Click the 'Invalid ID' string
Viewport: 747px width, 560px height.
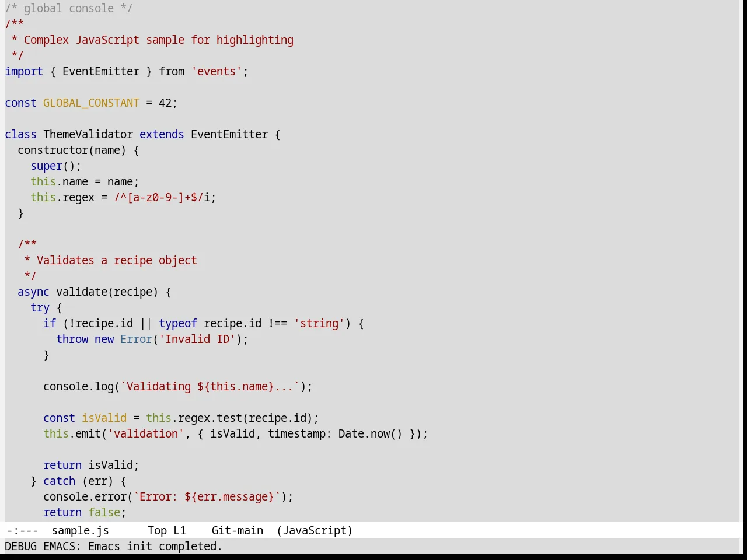(x=197, y=339)
